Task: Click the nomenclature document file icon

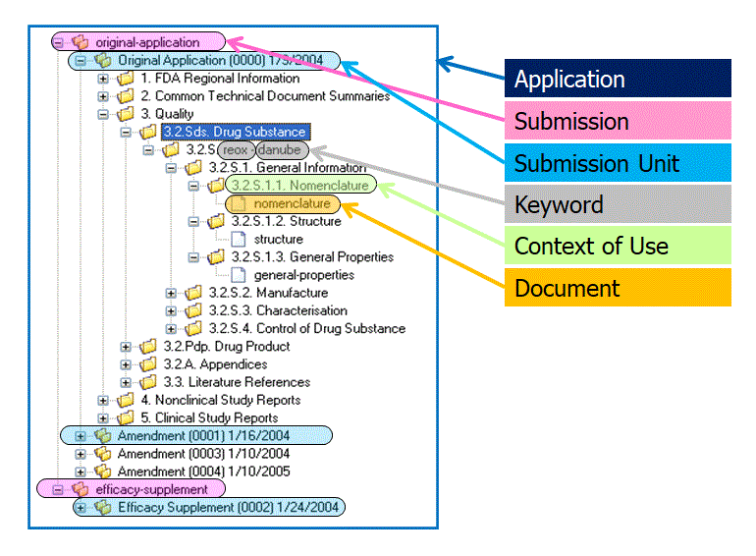Action: [238, 203]
